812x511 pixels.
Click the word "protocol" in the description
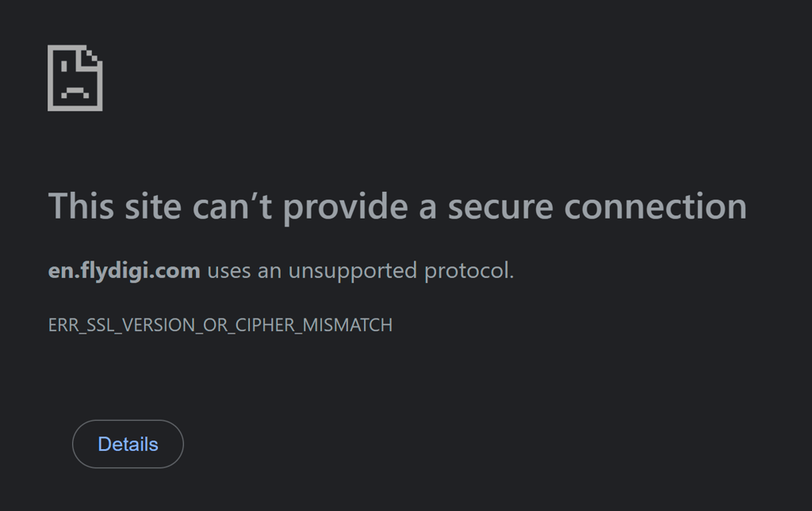(467, 271)
